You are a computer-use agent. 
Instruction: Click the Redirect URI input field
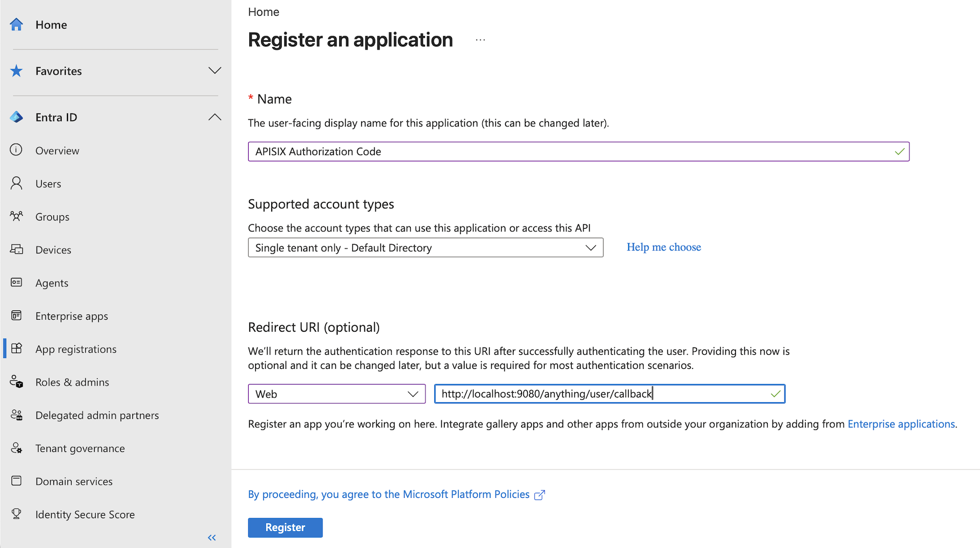[609, 394]
